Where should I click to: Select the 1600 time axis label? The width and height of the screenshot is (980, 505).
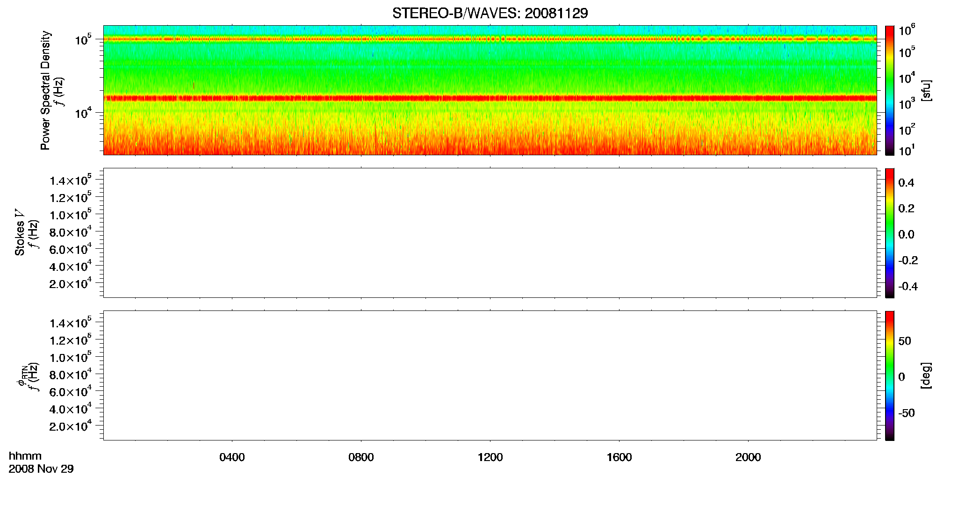(x=619, y=457)
